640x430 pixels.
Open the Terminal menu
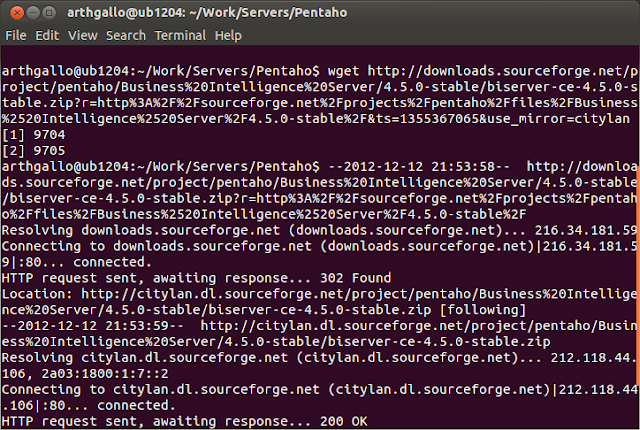[180, 35]
